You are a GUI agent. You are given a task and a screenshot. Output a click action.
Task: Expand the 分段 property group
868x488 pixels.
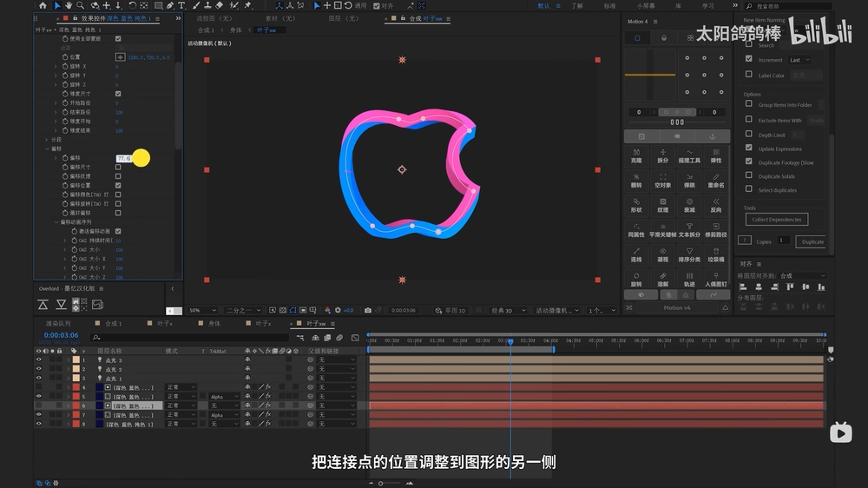(47, 140)
